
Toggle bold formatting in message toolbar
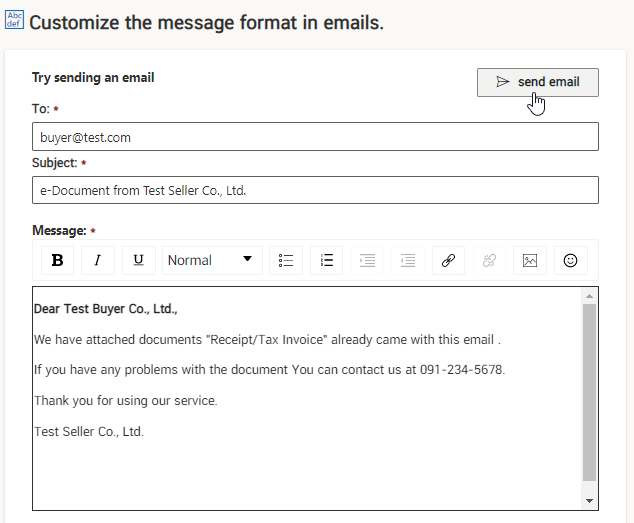[57, 260]
